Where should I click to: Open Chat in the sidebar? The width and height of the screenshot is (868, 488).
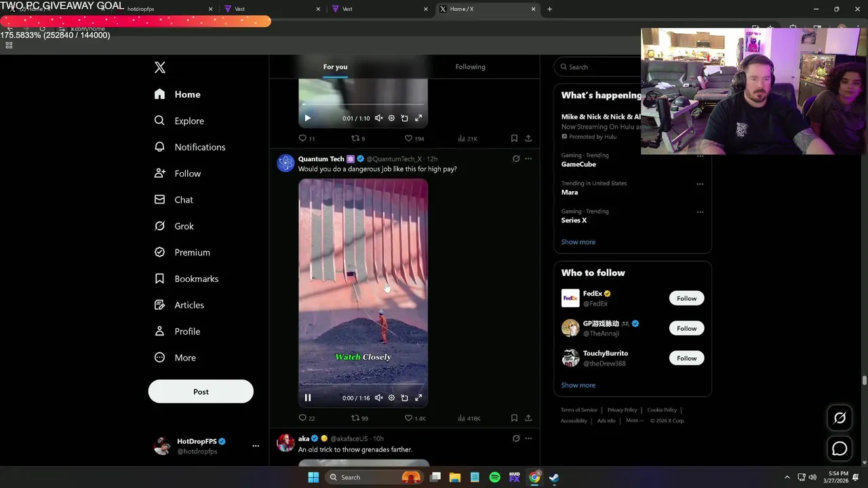pos(174,200)
